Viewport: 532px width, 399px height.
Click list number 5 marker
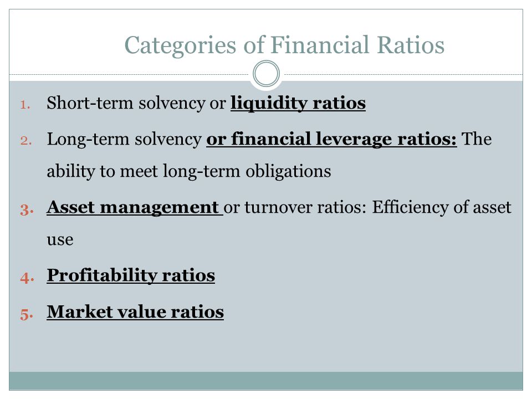[x=27, y=314]
